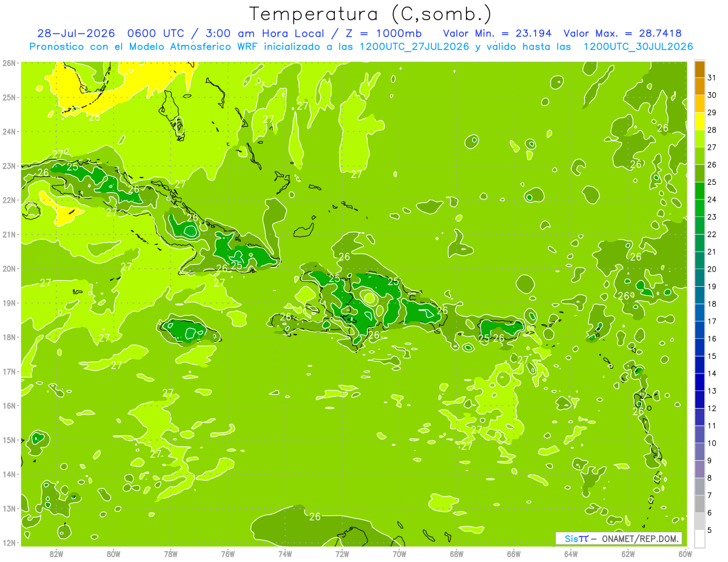Click the latitude axis label 24N
The image size is (728, 562).
pyautogui.click(x=8, y=132)
